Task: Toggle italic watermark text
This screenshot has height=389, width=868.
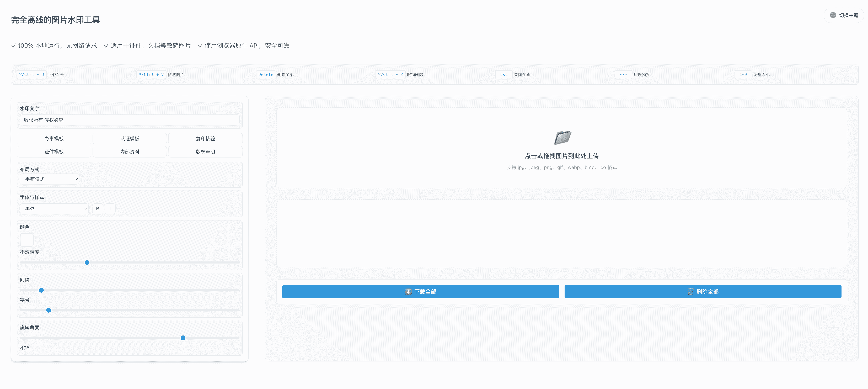Action: 110,209
